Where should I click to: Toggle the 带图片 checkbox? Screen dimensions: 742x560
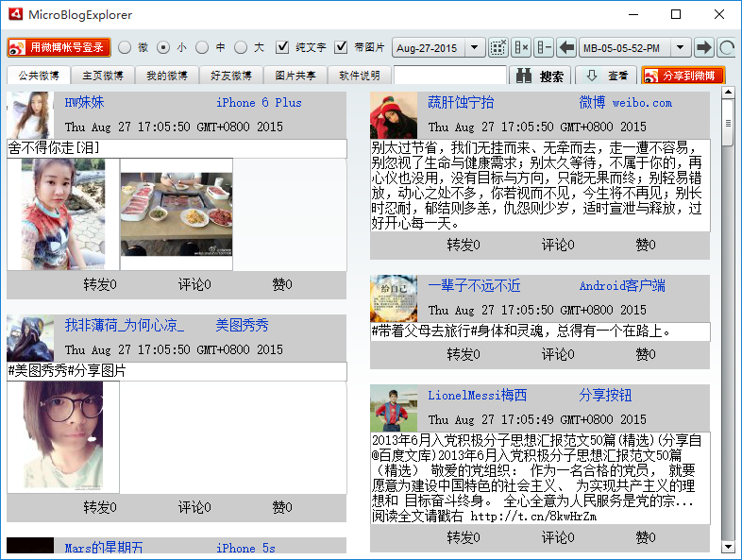pyautogui.click(x=341, y=47)
